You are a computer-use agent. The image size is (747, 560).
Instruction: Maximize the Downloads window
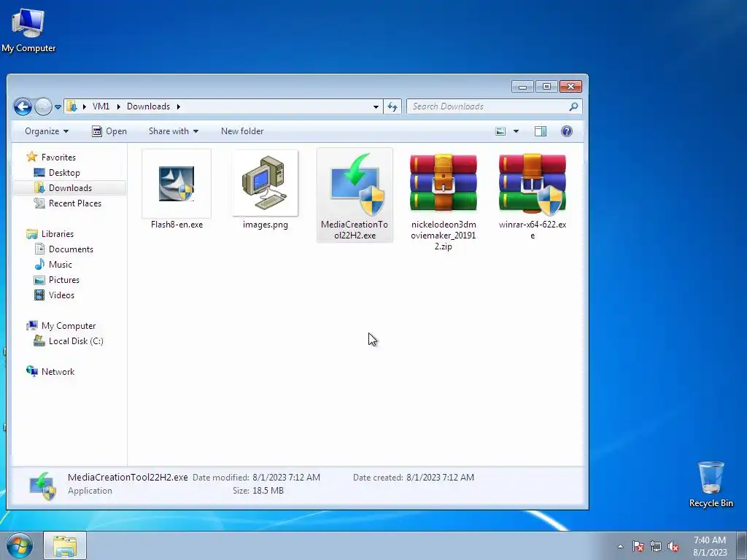(x=546, y=87)
